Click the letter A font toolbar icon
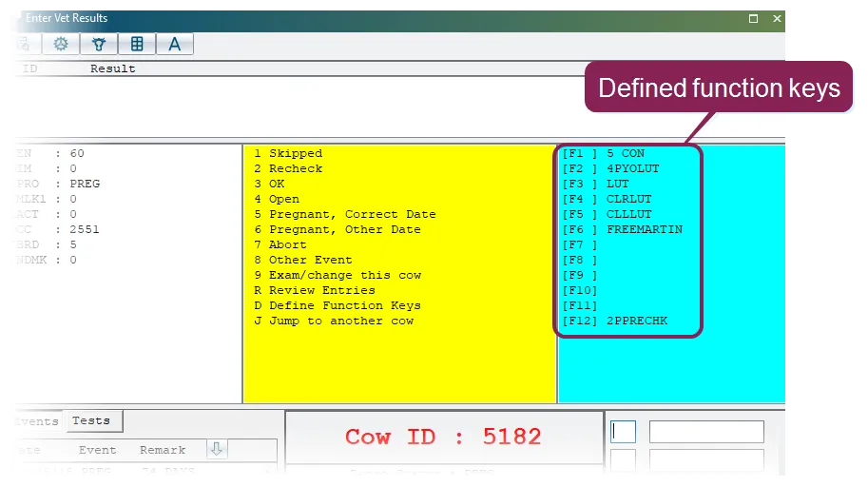 [x=174, y=44]
